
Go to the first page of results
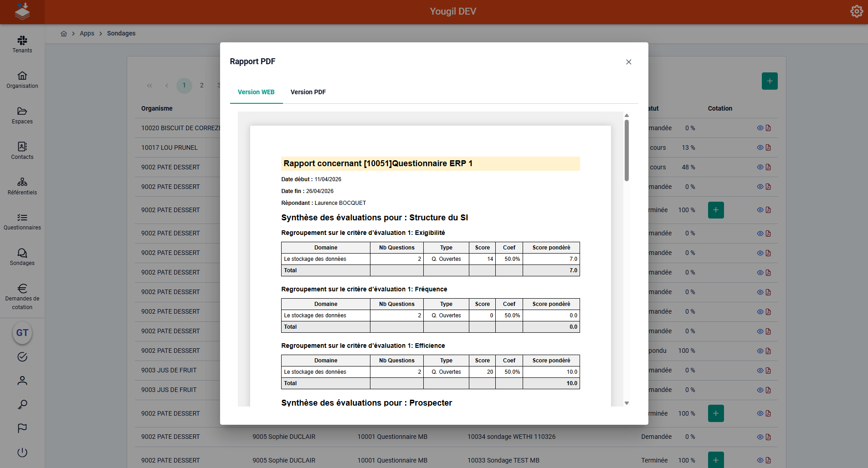(149, 86)
